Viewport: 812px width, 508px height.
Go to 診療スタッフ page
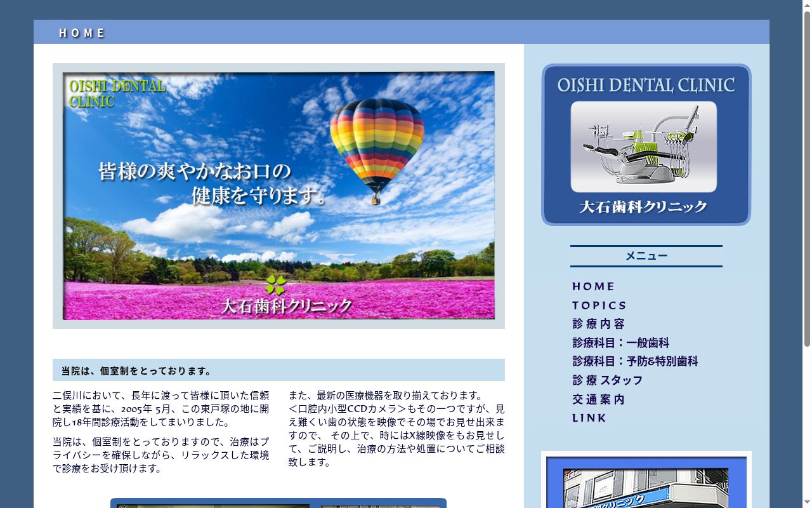[x=607, y=380]
